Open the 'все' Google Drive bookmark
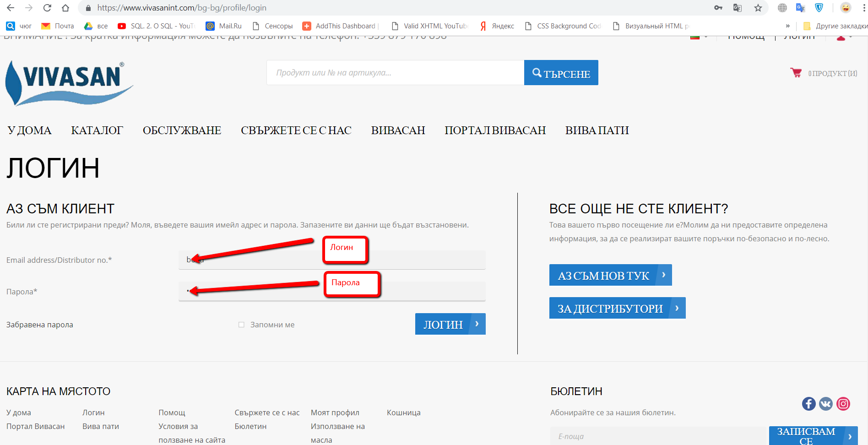The image size is (868, 445). tap(96, 26)
